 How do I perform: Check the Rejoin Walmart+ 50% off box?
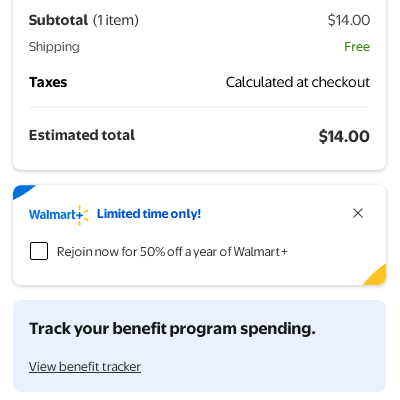pyautogui.click(x=39, y=251)
